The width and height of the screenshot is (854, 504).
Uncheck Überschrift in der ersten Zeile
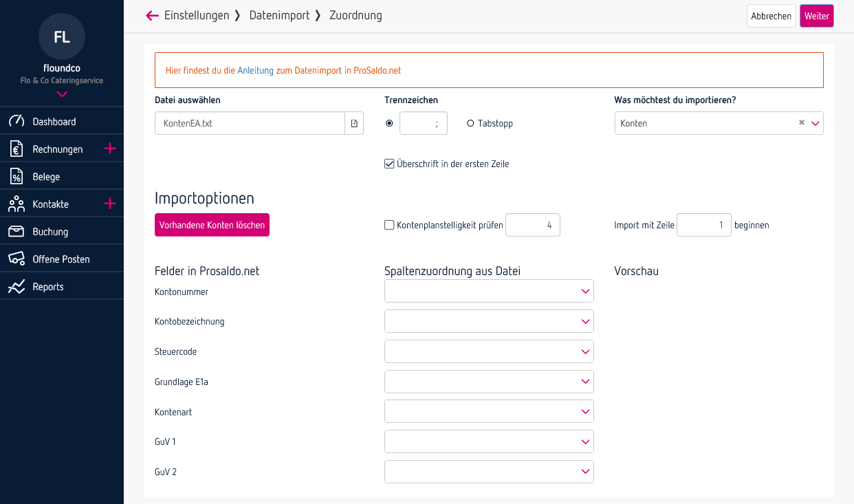(x=389, y=164)
